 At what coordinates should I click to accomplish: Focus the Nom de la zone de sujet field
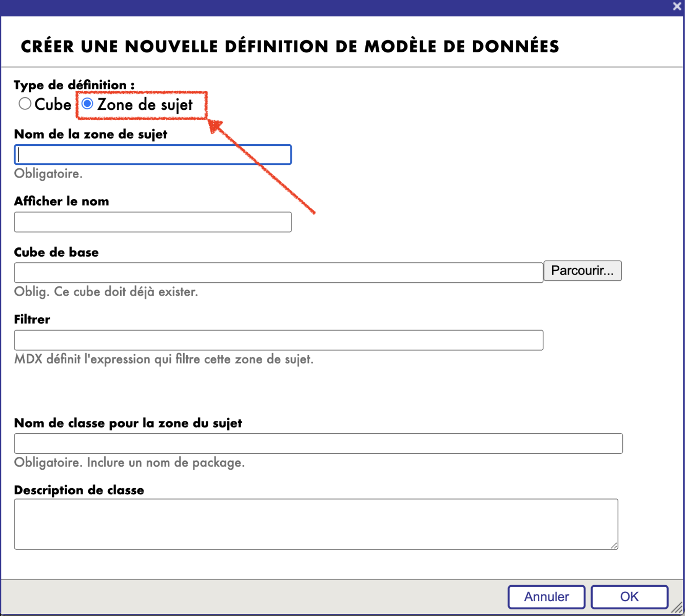point(153,155)
